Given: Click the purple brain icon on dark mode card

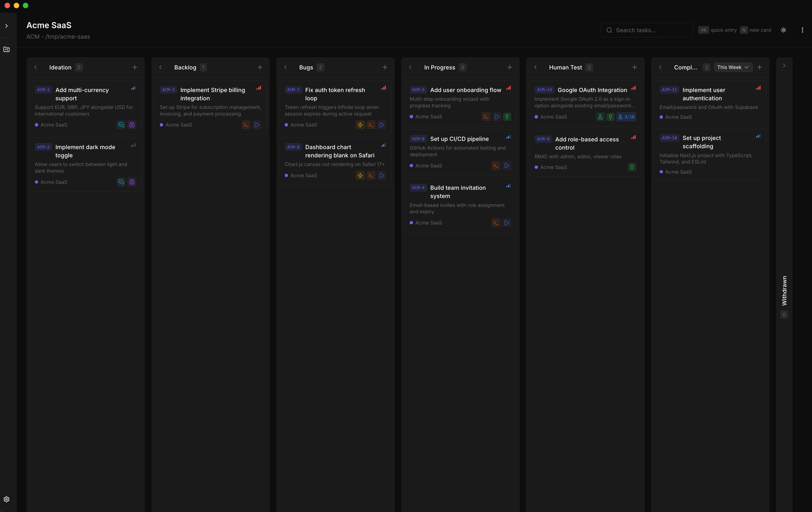Looking at the screenshot, I should 131,182.
